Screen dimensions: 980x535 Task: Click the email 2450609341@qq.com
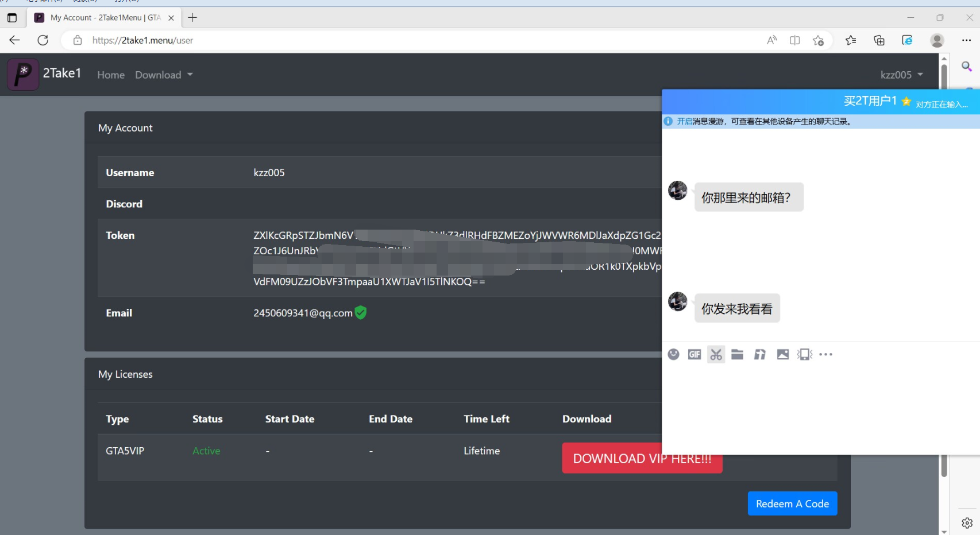pos(303,313)
